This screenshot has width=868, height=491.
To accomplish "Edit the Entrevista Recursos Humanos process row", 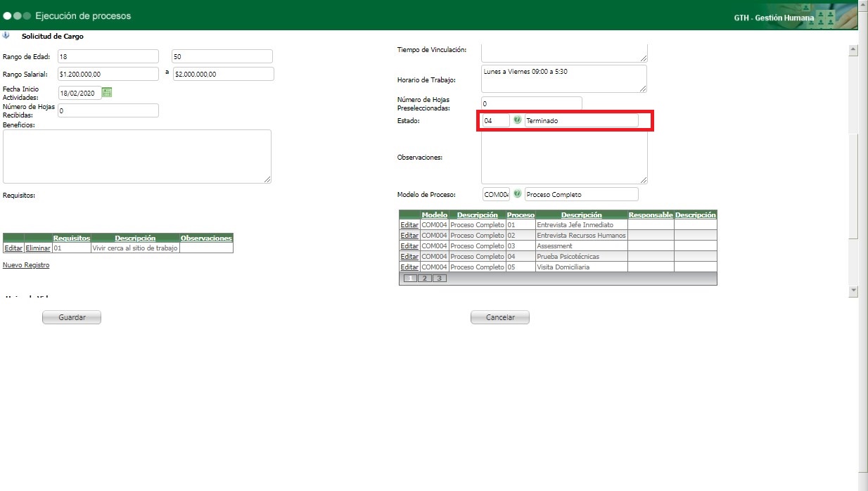I will click(409, 236).
